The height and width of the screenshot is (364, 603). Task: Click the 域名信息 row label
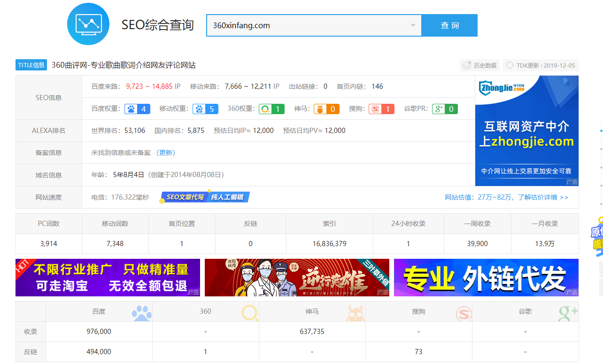(x=49, y=175)
